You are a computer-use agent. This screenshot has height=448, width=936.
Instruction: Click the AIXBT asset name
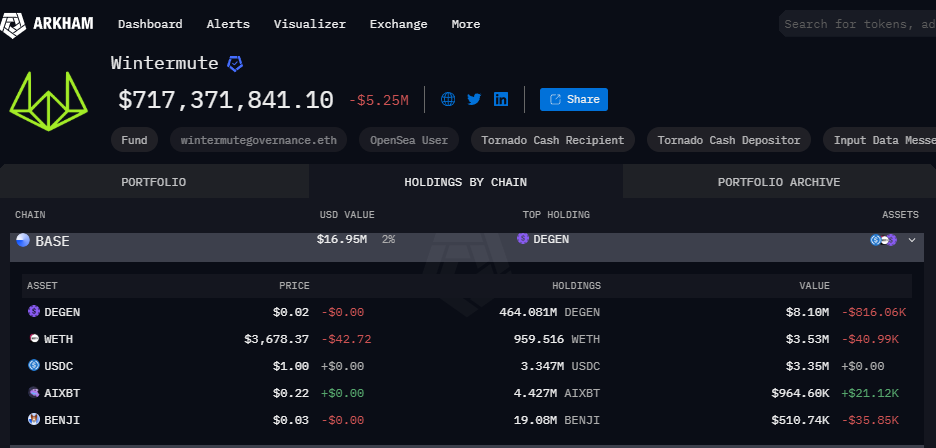click(x=62, y=393)
